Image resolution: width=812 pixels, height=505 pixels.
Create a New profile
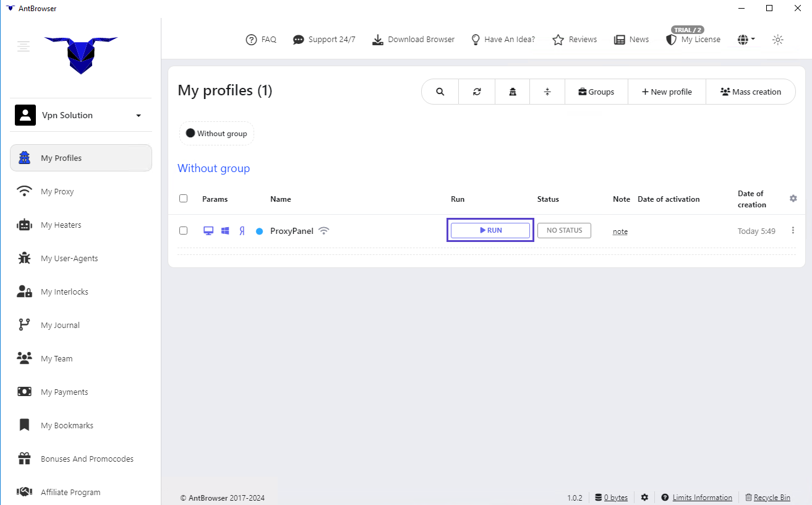click(x=667, y=91)
